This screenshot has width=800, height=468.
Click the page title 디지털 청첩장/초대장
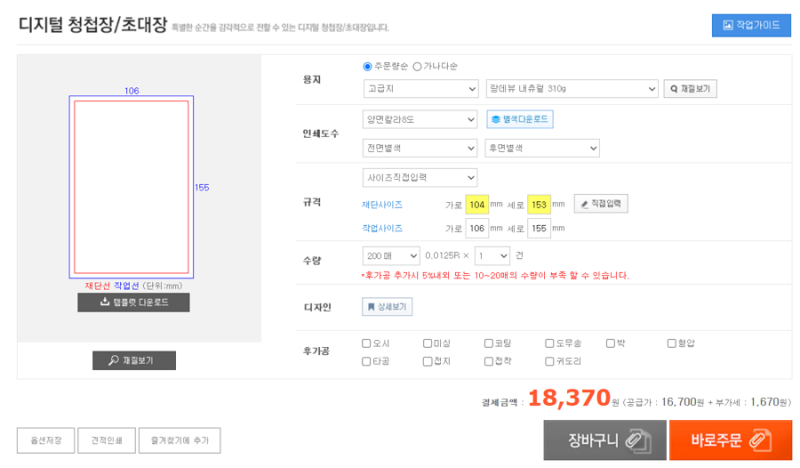pyautogui.click(x=93, y=24)
